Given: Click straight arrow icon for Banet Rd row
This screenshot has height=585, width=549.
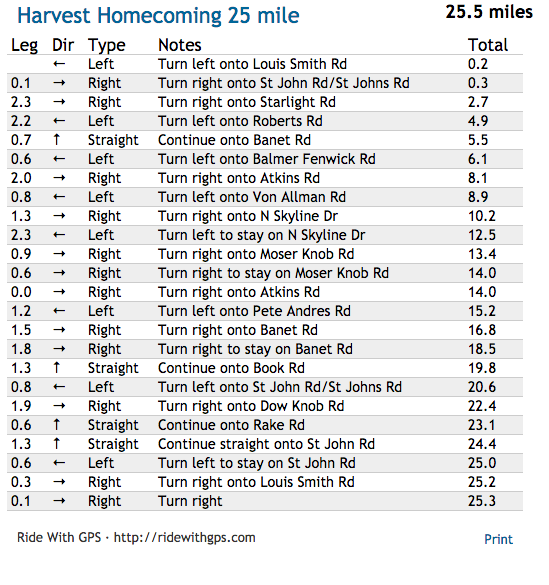Looking at the screenshot, I should tap(56, 140).
